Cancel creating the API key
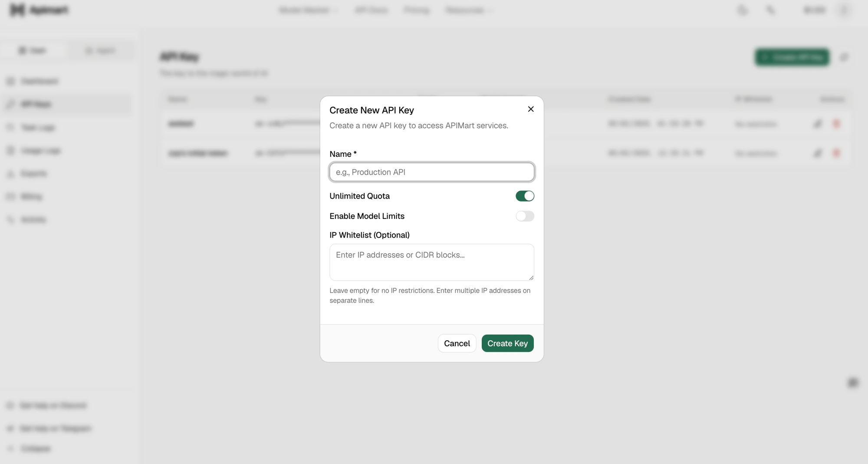Image resolution: width=868 pixels, height=464 pixels. (x=457, y=343)
